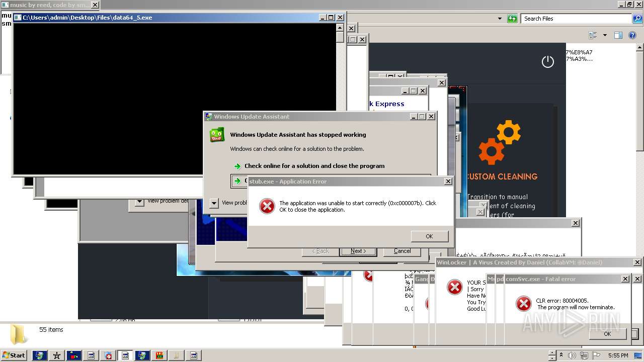This screenshot has width=644, height=362.
Task: Maximize the data64_5.exe console window
Action: (331, 18)
